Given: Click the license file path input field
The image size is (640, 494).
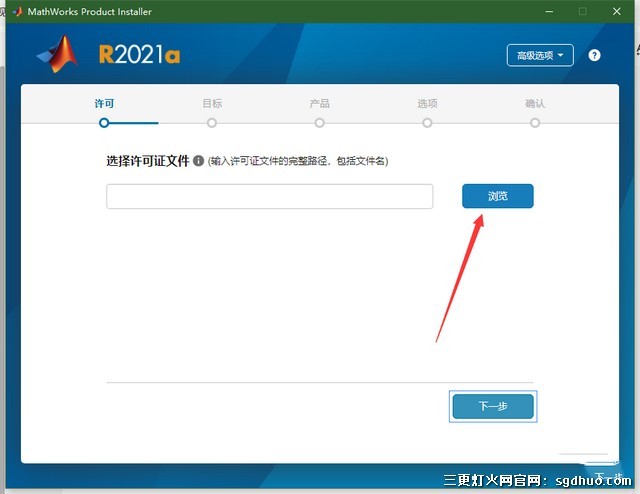Looking at the screenshot, I should coord(270,196).
